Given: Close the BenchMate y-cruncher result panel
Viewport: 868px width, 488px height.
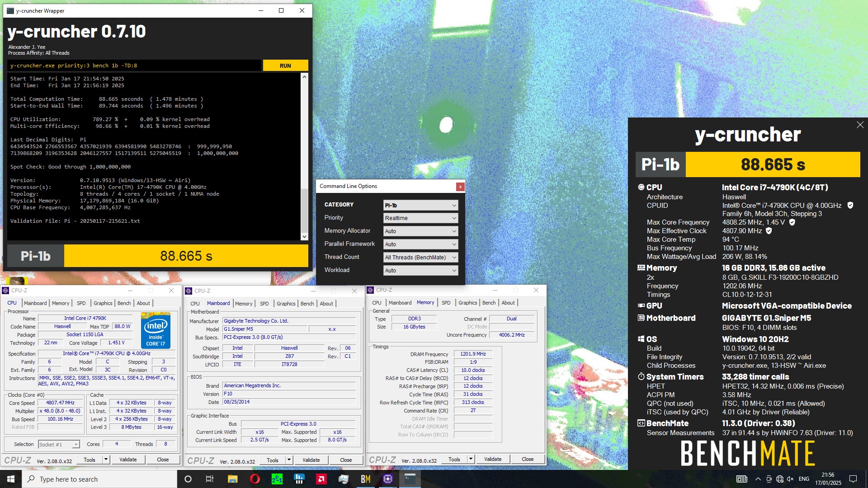Looking at the screenshot, I should coord(860,125).
